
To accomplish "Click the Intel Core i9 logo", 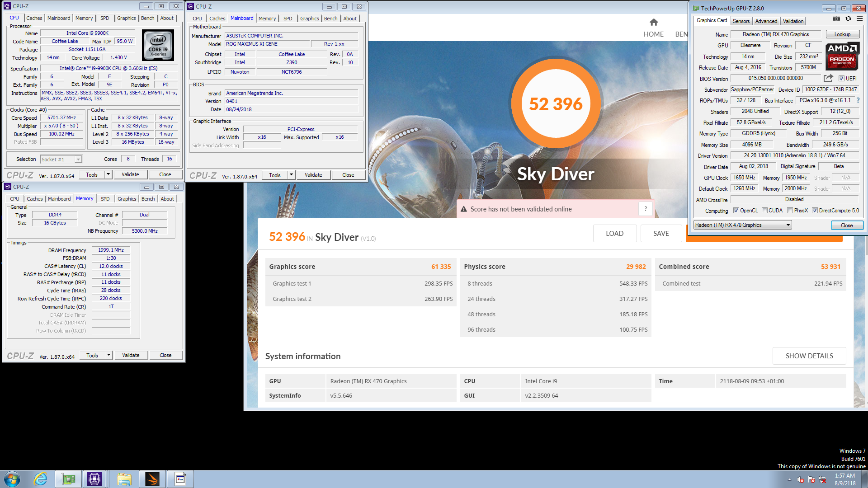I will pos(158,45).
